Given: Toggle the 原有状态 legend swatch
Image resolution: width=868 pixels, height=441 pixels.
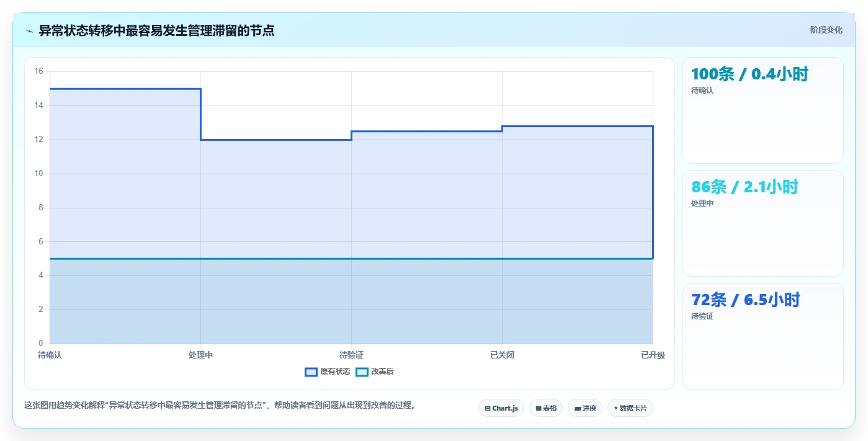Looking at the screenshot, I should pos(311,372).
